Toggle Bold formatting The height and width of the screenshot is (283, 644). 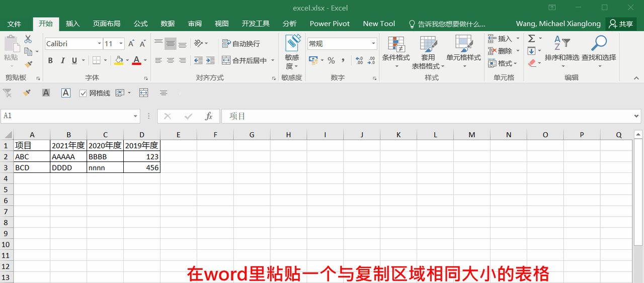[x=50, y=61]
